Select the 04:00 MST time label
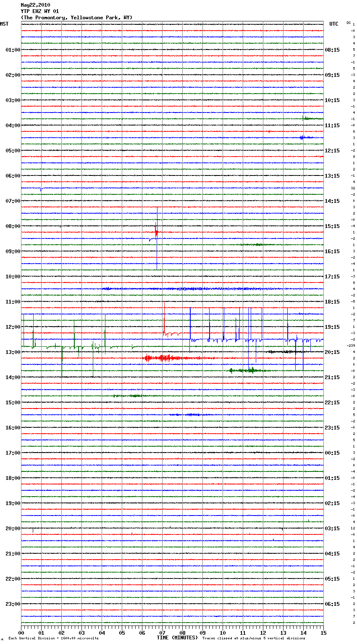 13,126
